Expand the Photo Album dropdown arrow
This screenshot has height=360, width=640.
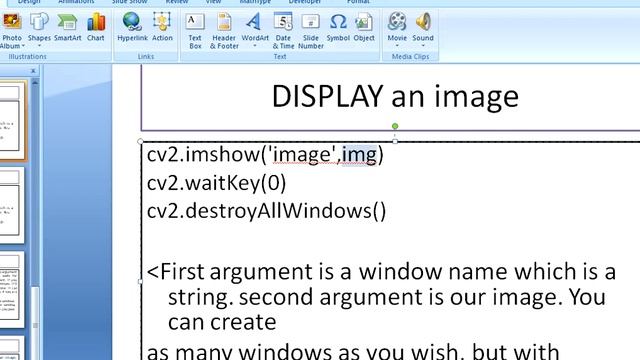[23, 46]
